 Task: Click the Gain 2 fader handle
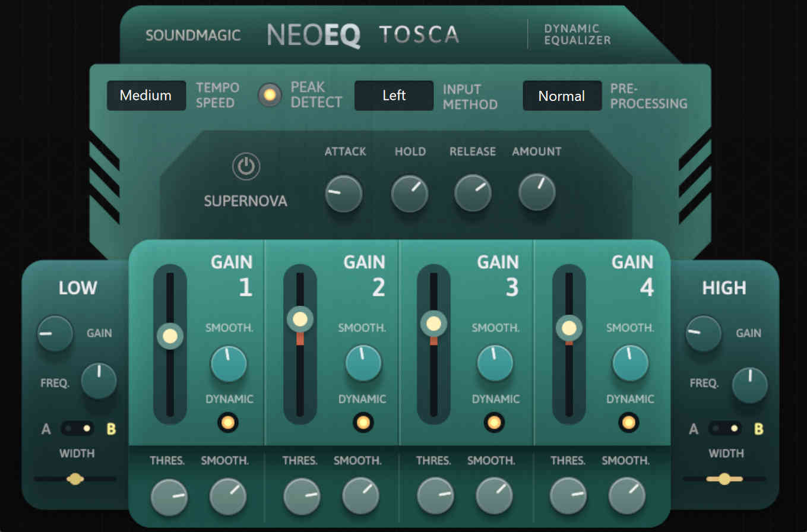click(300, 319)
